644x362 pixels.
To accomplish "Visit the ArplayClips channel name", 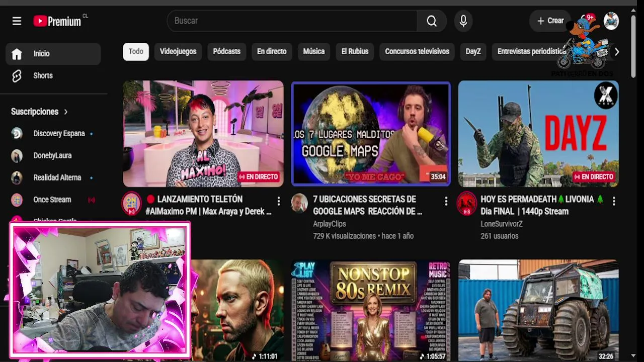I will tap(330, 224).
